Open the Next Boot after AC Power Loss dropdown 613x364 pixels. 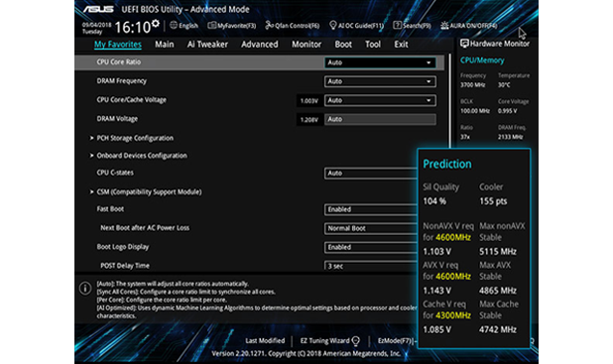point(371,228)
